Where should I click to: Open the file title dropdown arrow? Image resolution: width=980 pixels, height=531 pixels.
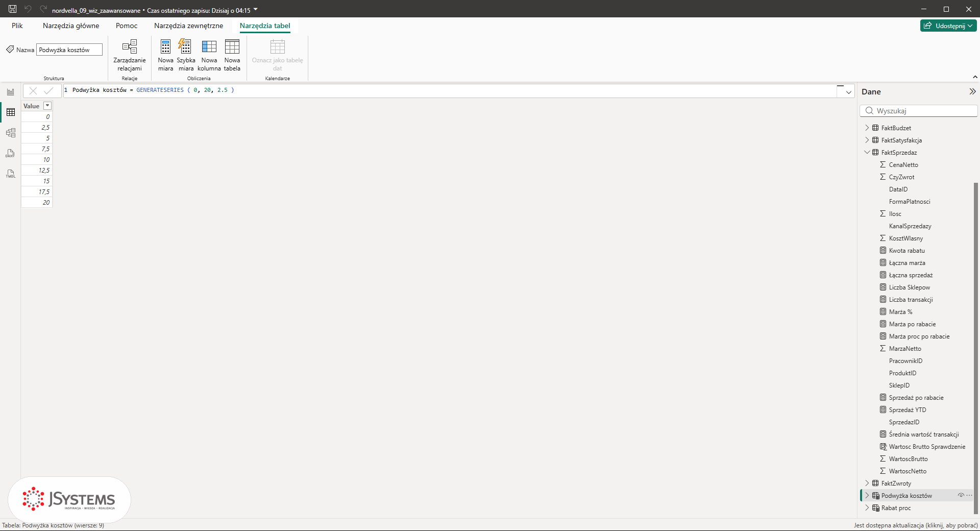click(256, 9)
